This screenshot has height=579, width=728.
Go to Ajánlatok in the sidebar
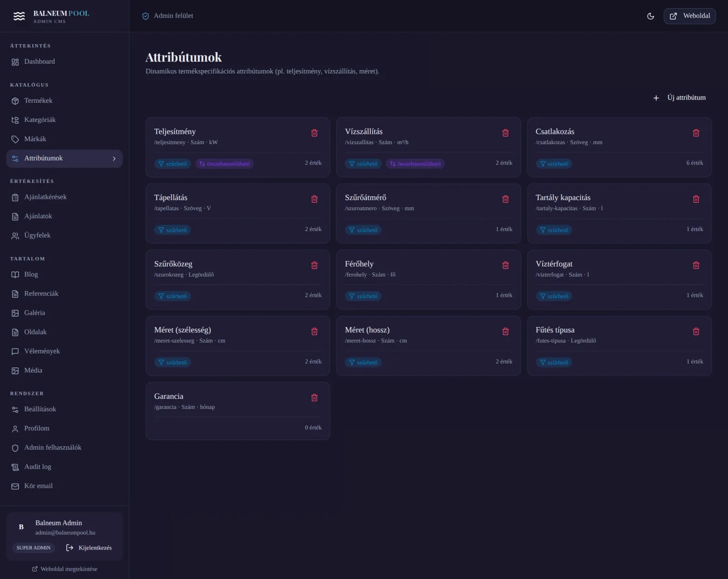coord(64,216)
